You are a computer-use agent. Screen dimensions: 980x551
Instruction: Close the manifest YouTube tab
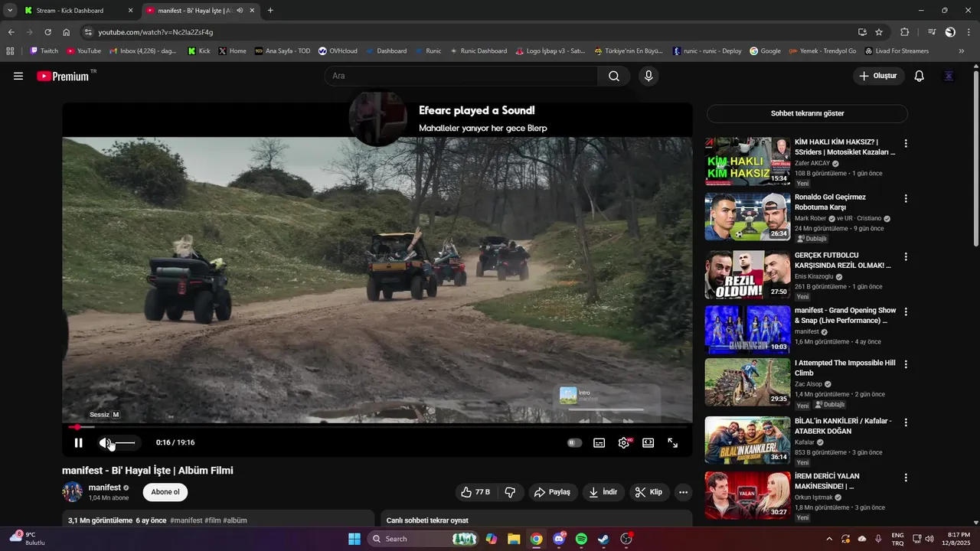(252, 11)
